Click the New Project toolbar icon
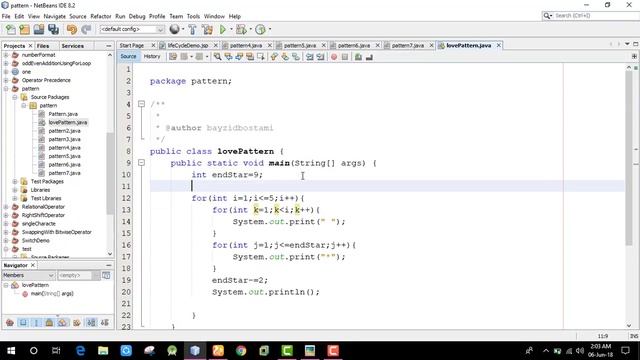 pyautogui.click(x=24, y=29)
